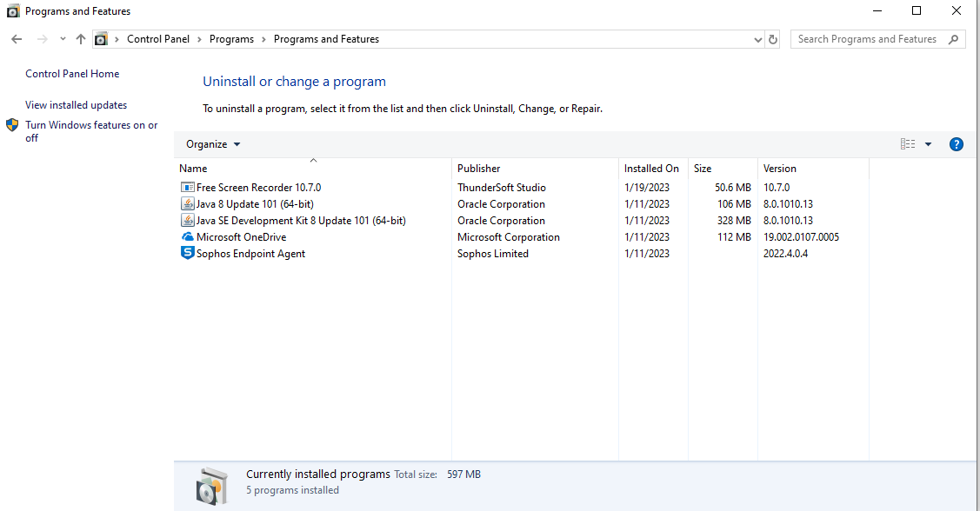Click the blue Help question mark
Viewport: 980px width, 511px height.
[957, 144]
